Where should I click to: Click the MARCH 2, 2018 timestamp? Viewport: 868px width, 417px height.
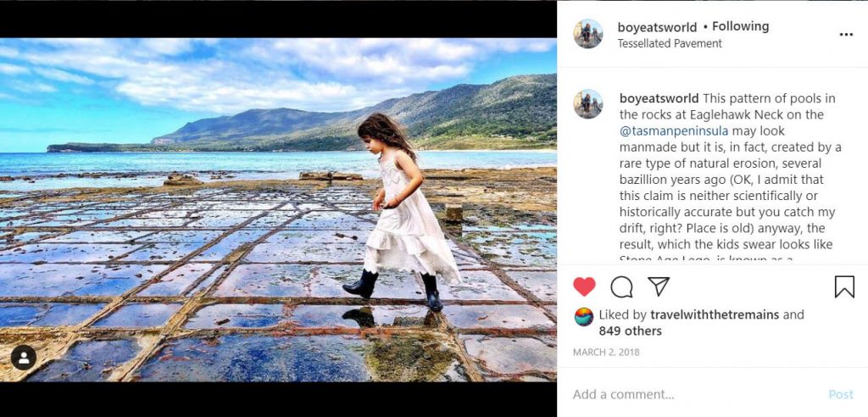click(x=606, y=353)
